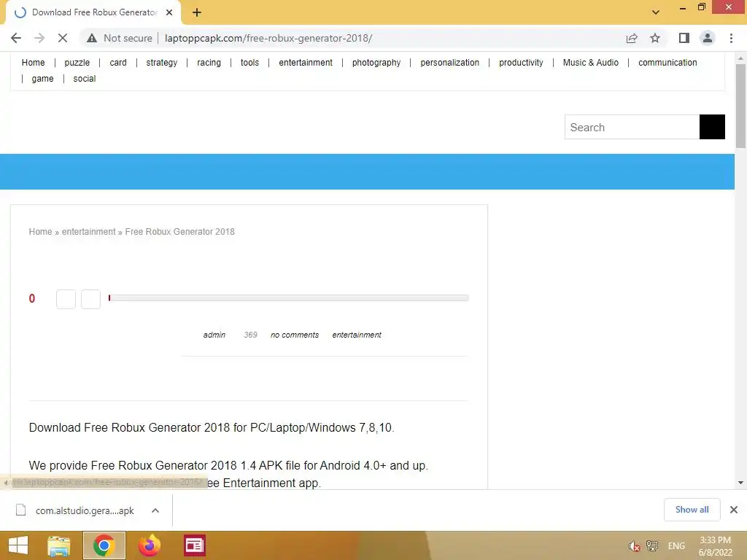Open a new tab with plus button
The height and width of the screenshot is (560, 747).
[197, 13]
